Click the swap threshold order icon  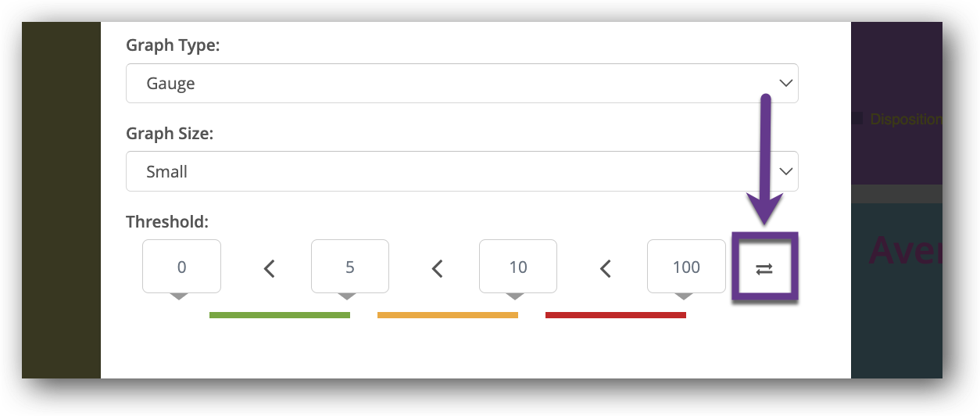764,268
